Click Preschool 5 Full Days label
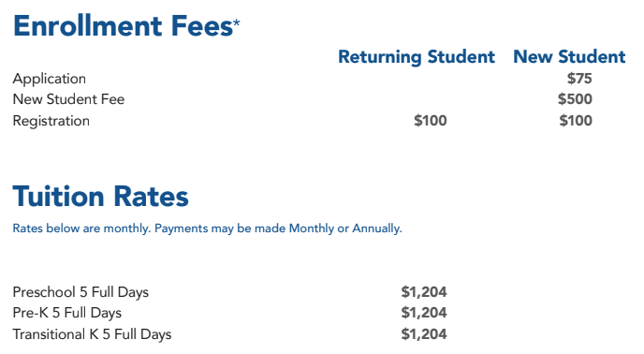The height and width of the screenshot is (354, 644). point(80,292)
